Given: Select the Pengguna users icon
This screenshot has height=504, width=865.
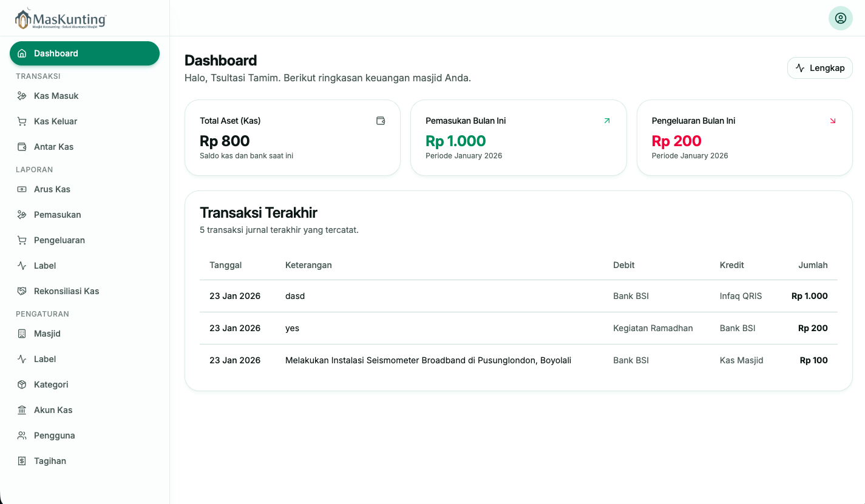Looking at the screenshot, I should click(22, 435).
